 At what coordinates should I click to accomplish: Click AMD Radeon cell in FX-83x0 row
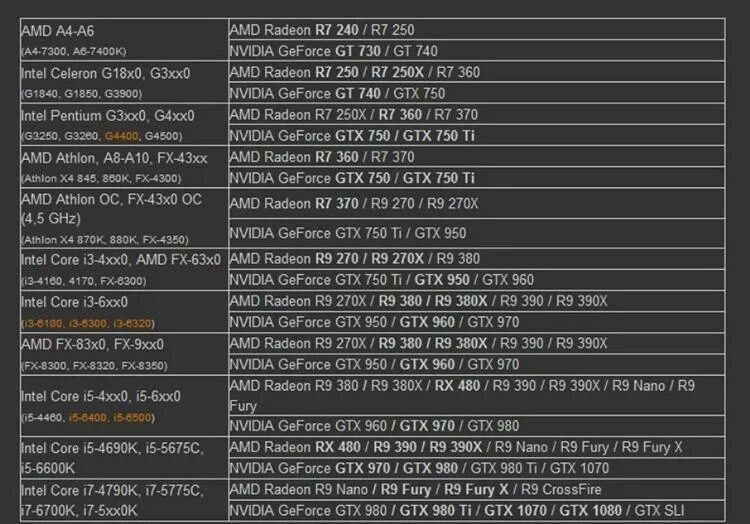(x=477, y=343)
